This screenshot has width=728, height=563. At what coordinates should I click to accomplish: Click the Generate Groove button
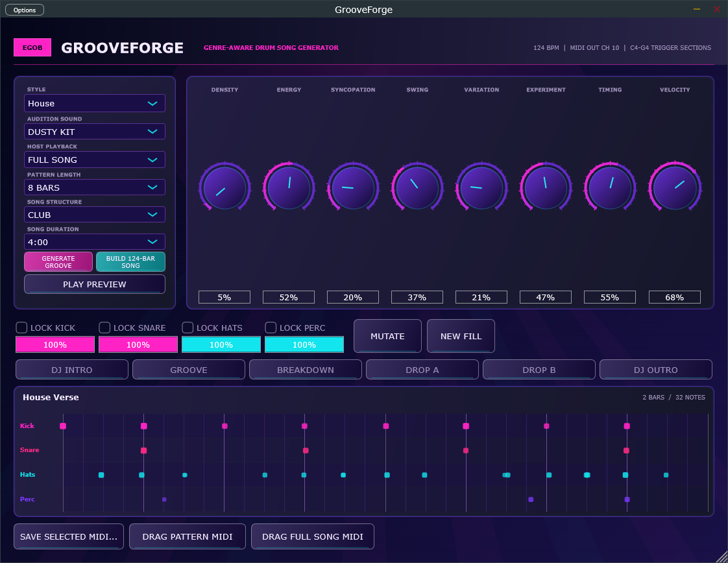58,262
